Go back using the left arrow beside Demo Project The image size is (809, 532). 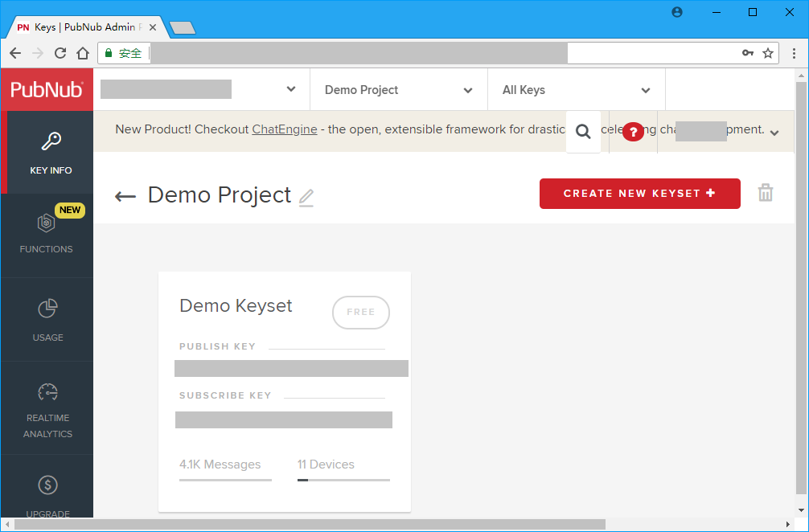(125, 196)
